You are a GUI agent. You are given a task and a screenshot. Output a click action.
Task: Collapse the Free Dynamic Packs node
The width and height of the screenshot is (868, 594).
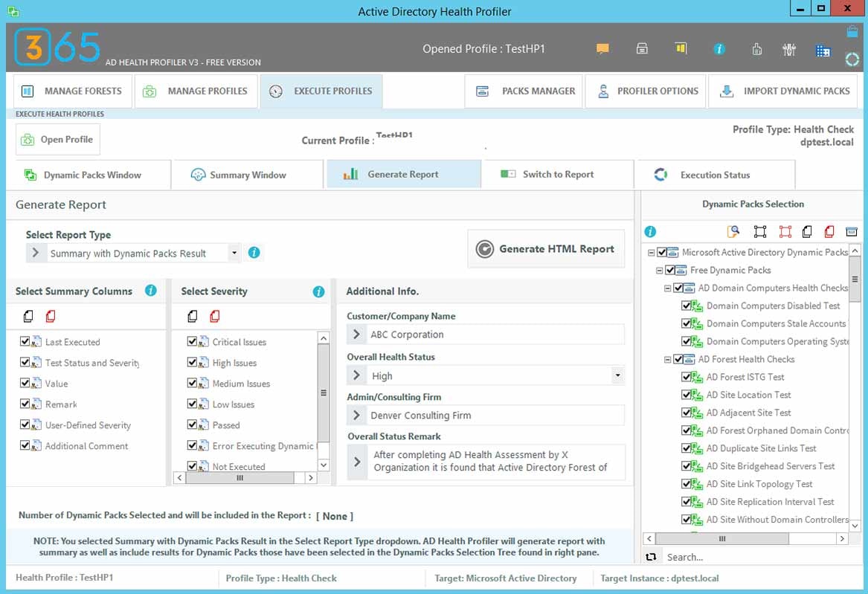click(x=659, y=271)
